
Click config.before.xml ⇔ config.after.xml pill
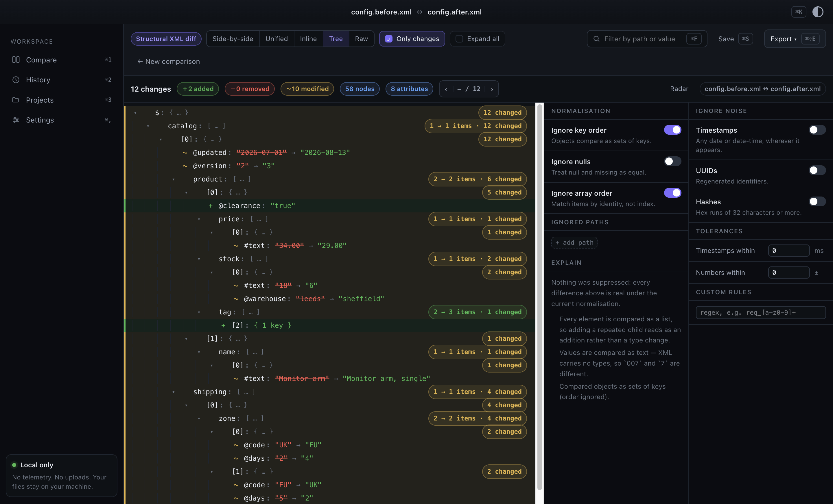point(762,89)
